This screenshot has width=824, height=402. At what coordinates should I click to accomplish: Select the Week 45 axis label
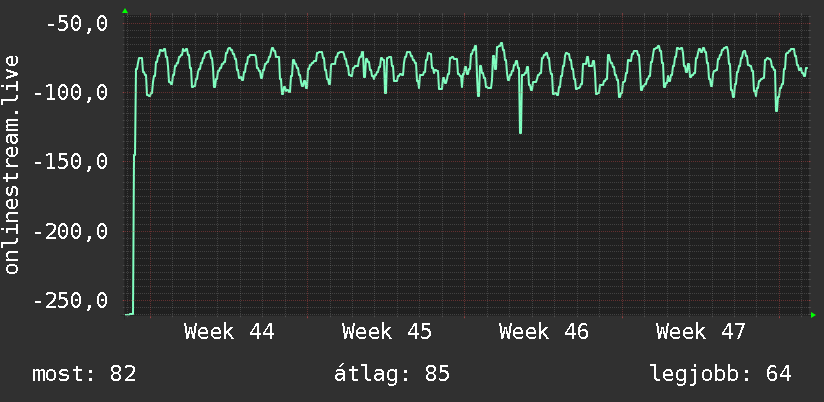tap(386, 331)
